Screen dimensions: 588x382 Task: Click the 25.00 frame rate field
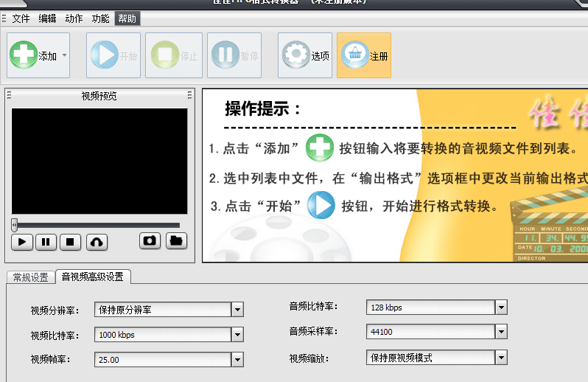click(163, 359)
